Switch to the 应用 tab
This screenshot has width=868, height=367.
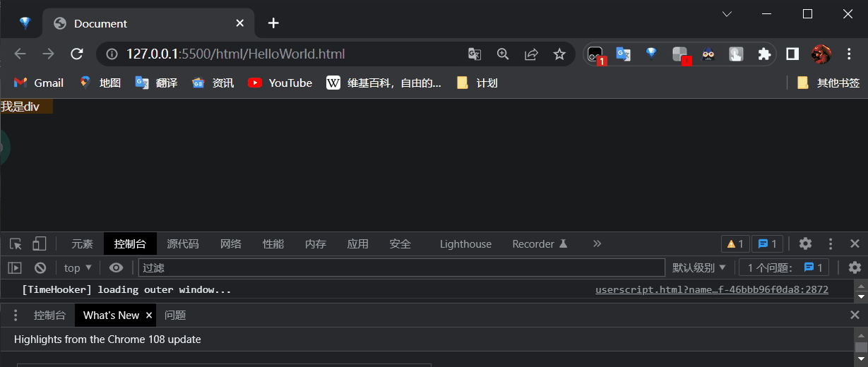[358, 244]
